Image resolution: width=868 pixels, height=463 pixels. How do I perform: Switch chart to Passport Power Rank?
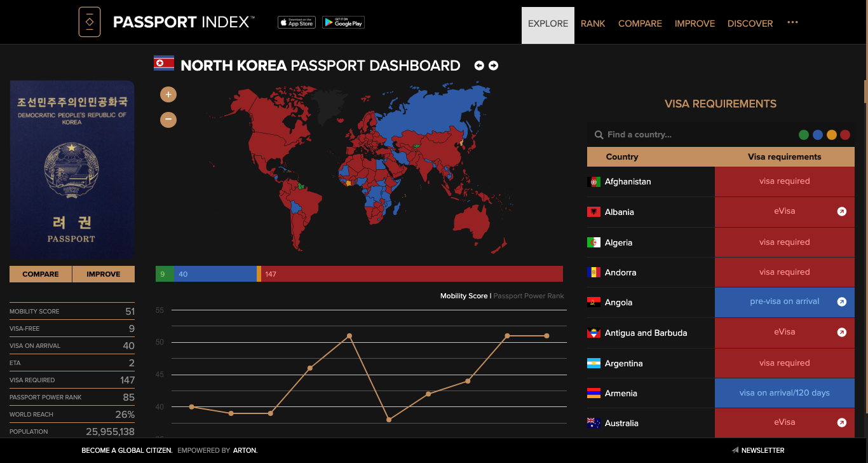pyautogui.click(x=529, y=296)
